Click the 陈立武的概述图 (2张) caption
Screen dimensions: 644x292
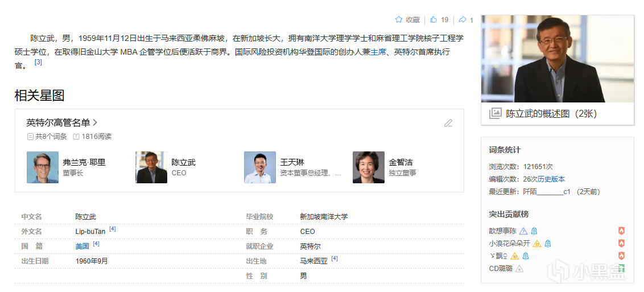(551, 114)
